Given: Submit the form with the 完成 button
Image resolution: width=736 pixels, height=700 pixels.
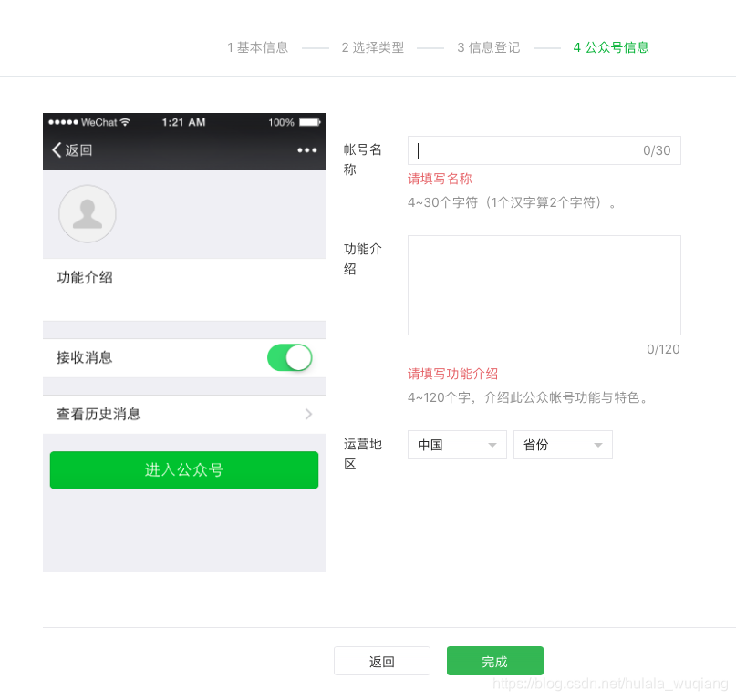Looking at the screenshot, I should click(x=494, y=661).
